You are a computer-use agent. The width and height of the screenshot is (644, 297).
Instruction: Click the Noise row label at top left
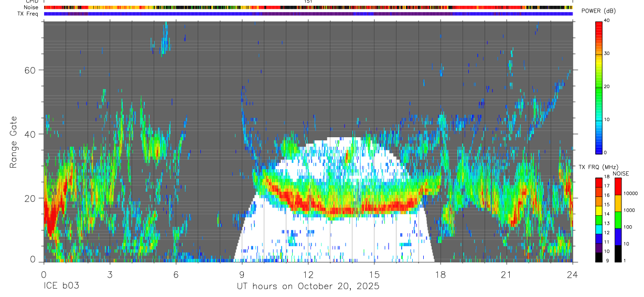(31, 7)
